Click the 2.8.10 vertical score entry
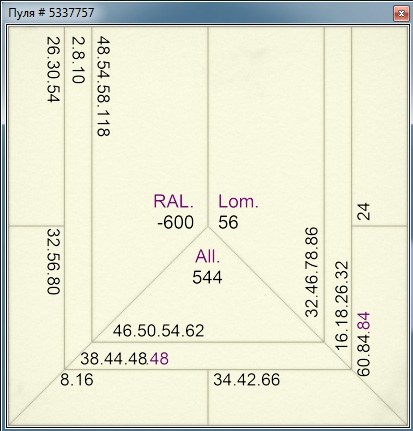The image size is (413, 431). (x=79, y=60)
